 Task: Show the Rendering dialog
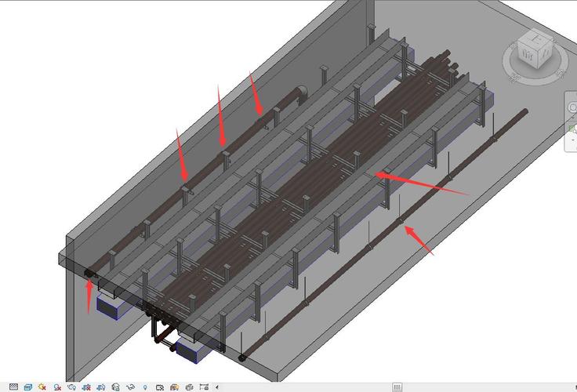point(71,387)
